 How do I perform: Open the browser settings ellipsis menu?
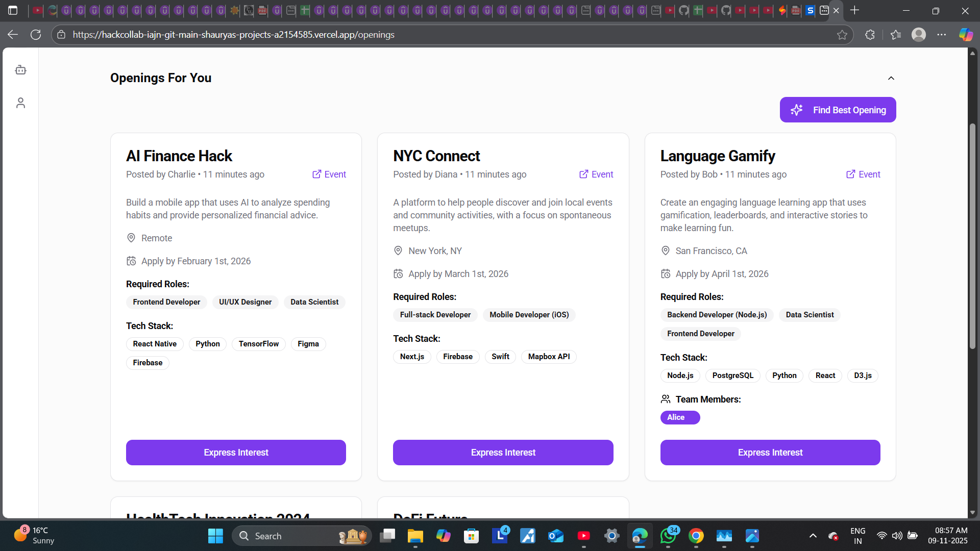pyautogui.click(x=943, y=35)
